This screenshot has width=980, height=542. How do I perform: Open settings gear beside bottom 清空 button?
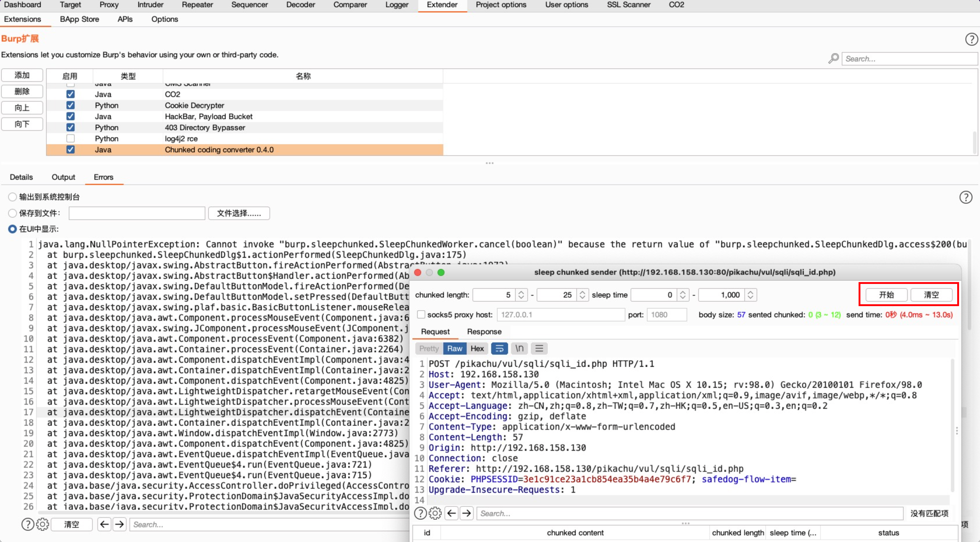[43, 524]
